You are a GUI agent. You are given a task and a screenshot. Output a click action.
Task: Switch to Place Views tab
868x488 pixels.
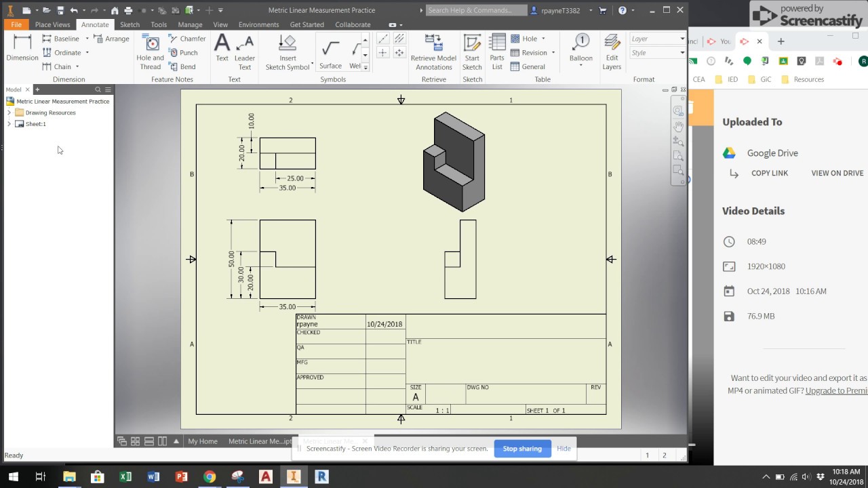(x=52, y=24)
